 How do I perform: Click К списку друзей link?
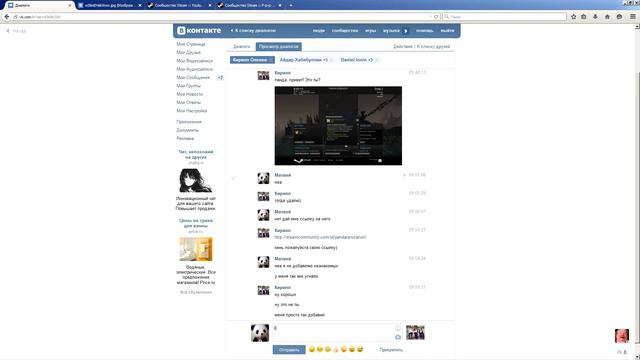click(433, 47)
